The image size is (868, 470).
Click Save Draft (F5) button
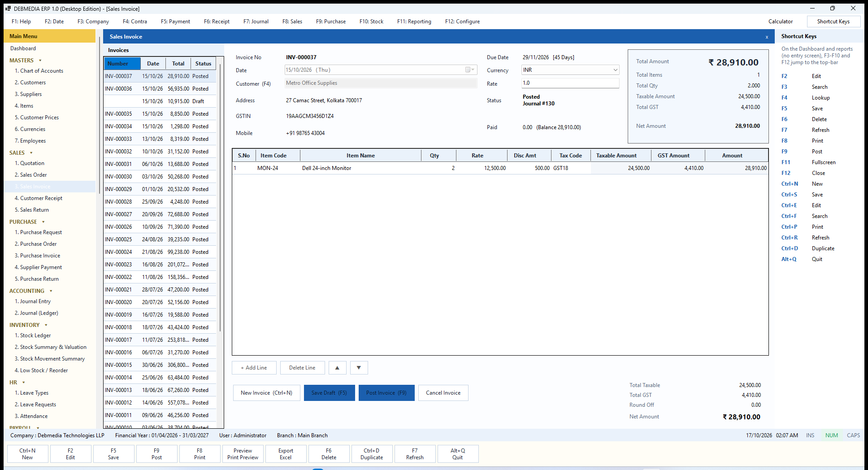(329, 393)
